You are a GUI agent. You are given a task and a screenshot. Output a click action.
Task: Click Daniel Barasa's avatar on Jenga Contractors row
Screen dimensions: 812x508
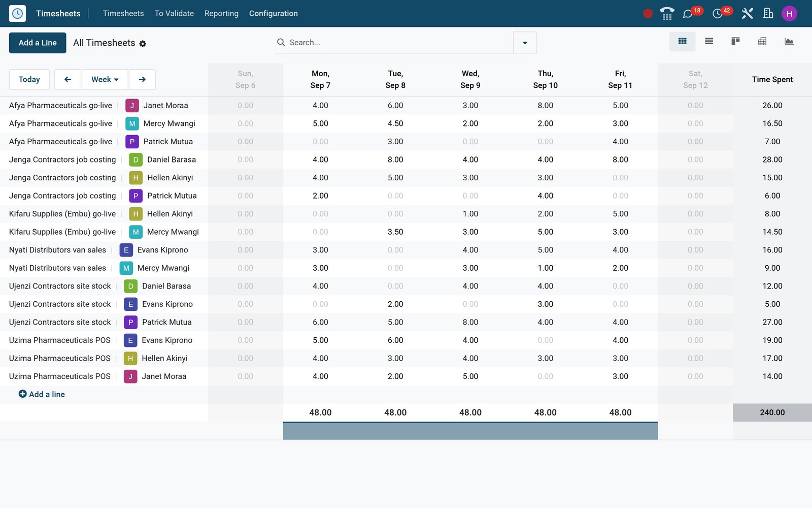(x=136, y=160)
